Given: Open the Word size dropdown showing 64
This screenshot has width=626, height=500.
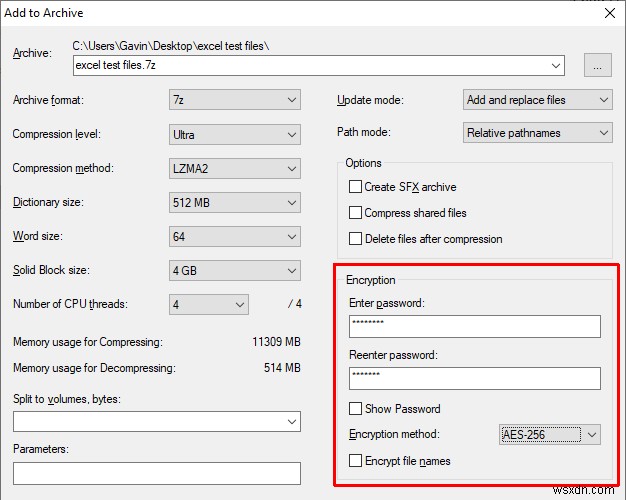Looking at the screenshot, I should tap(235, 236).
